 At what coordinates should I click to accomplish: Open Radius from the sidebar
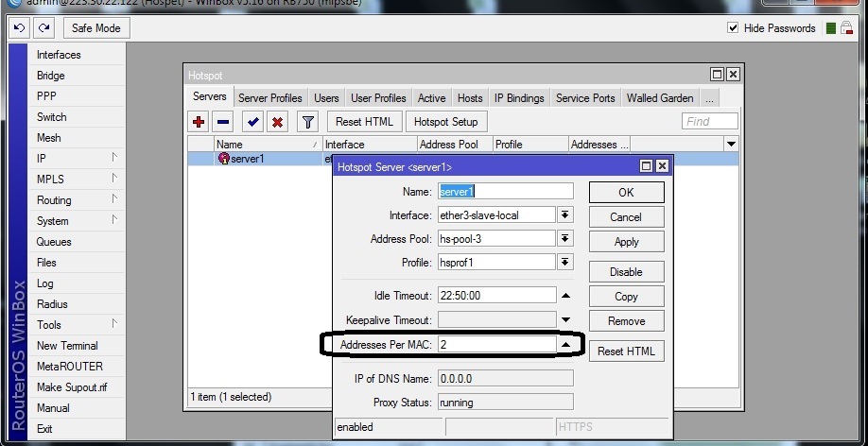coord(52,303)
